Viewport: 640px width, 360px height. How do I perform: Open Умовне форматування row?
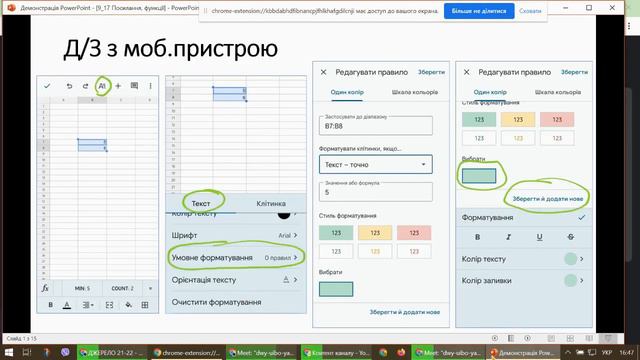[236, 258]
